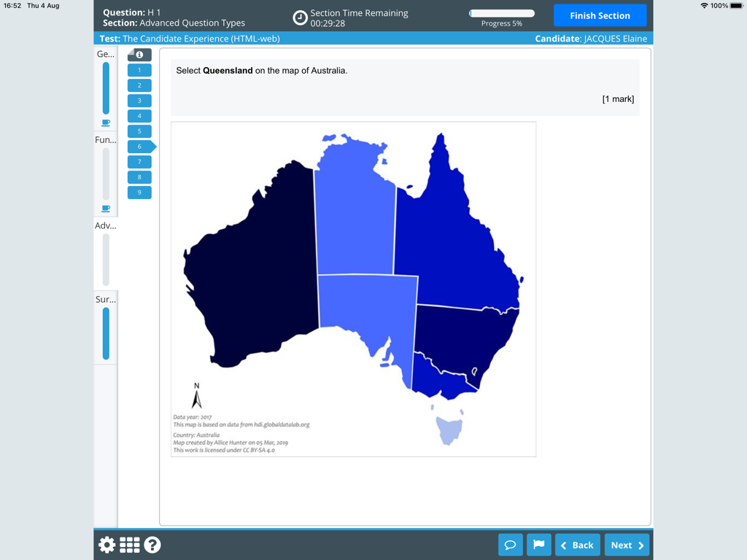Viewport: 747px width, 560px height.
Task: Select question 3 from the question list
Action: pos(139,100)
